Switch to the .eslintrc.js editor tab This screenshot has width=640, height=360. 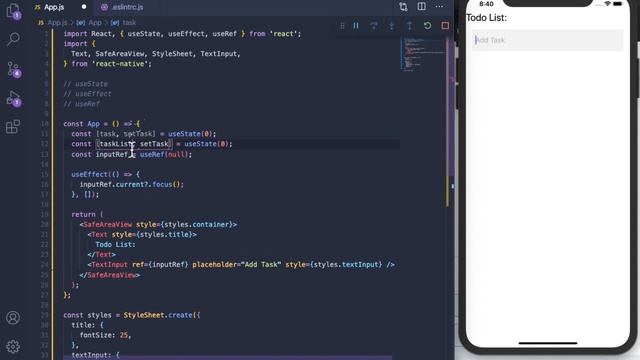point(127,7)
